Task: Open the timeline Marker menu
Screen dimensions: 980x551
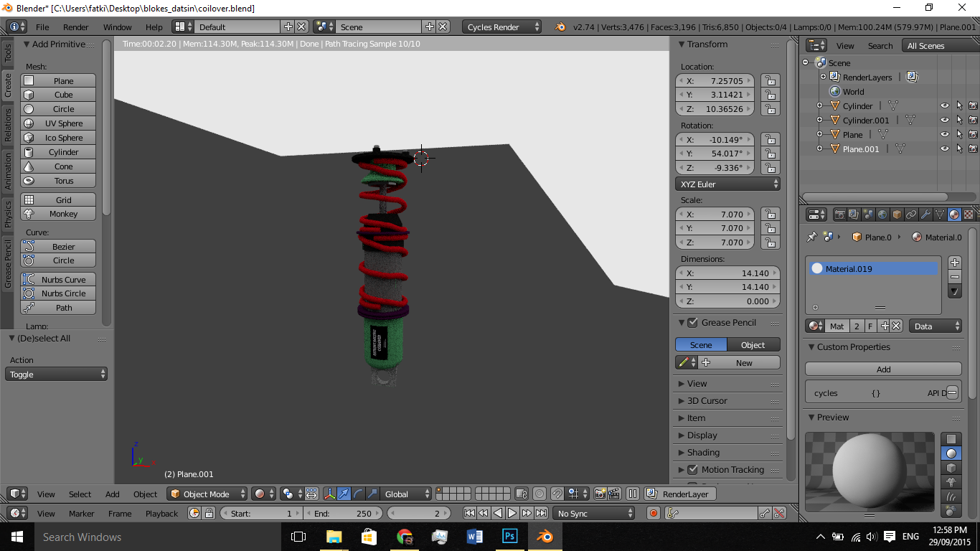Action: [82, 514]
